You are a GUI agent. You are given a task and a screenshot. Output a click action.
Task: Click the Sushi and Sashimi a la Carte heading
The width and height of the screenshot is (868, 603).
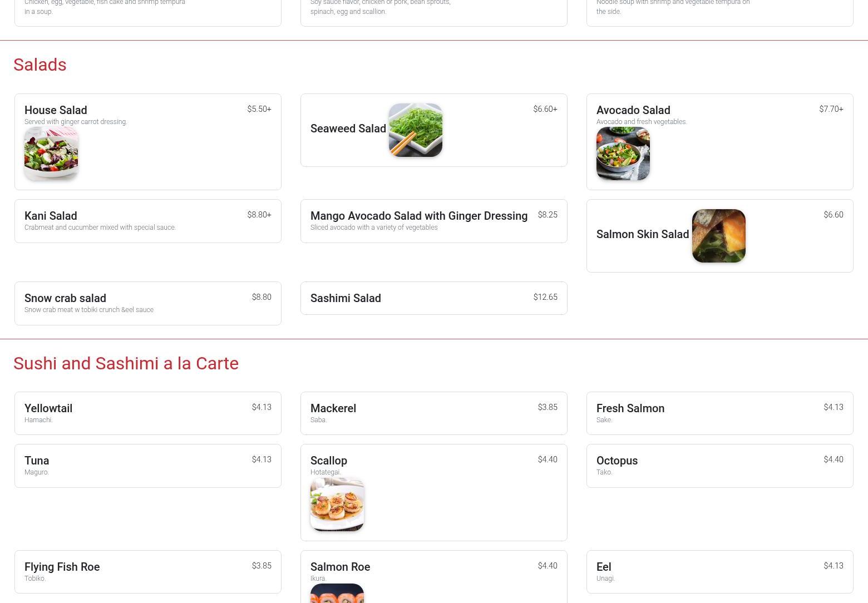[126, 363]
